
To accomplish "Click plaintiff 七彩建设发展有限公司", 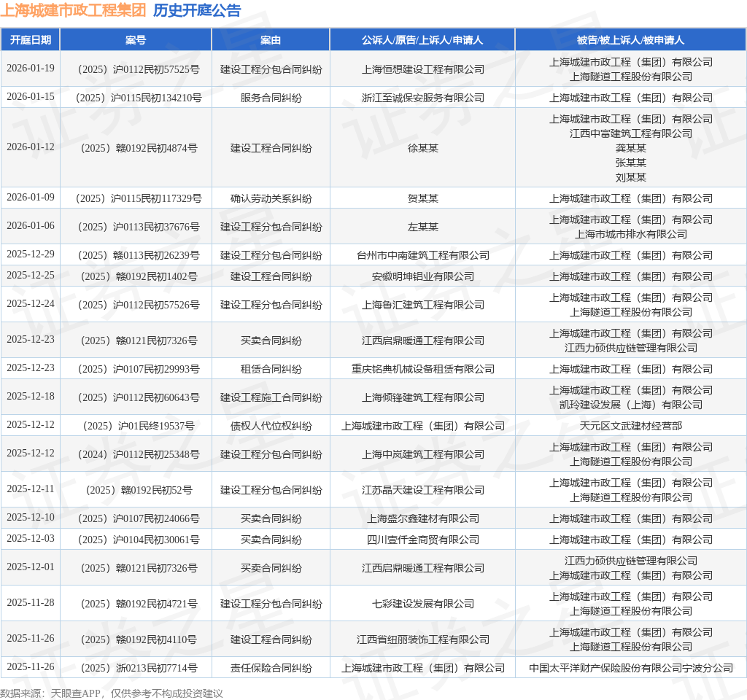I will pyautogui.click(x=422, y=604).
